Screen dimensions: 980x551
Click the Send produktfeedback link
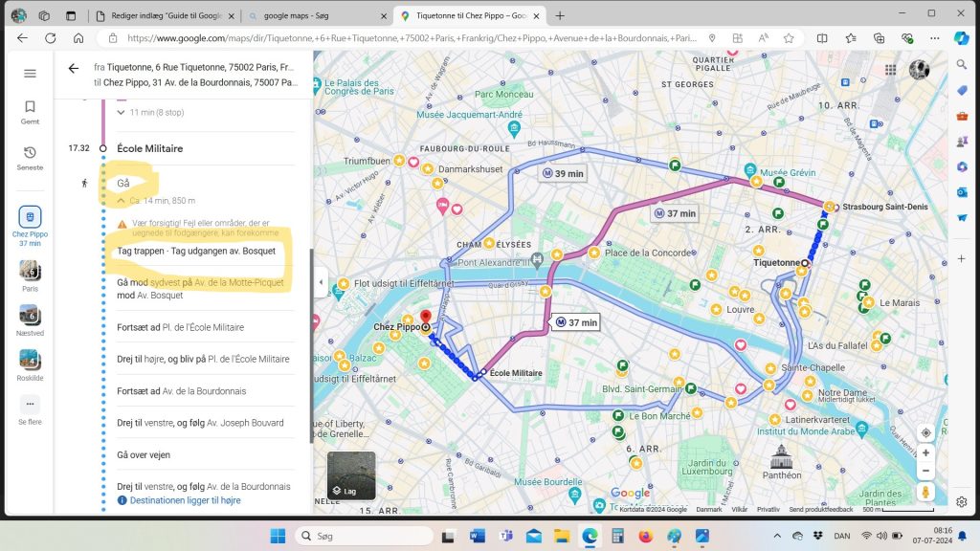(821, 510)
